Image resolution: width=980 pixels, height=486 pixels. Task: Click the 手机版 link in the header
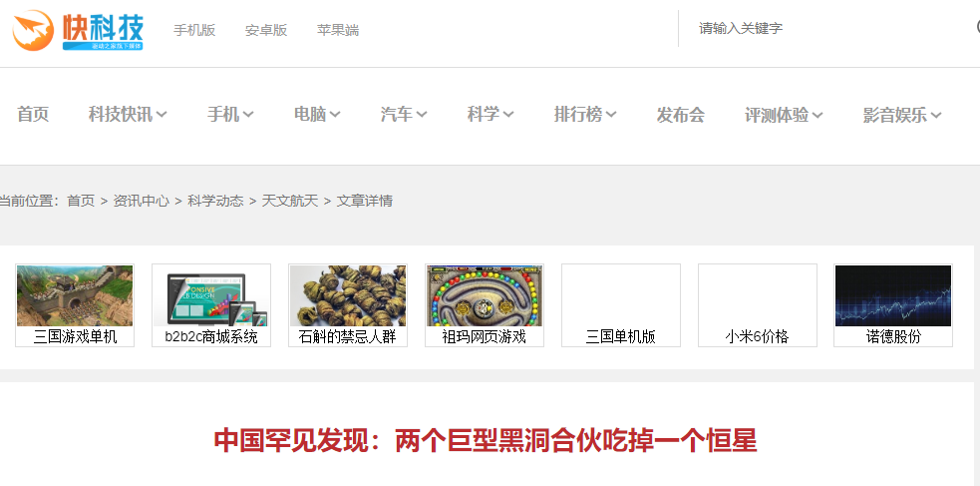coord(194,30)
